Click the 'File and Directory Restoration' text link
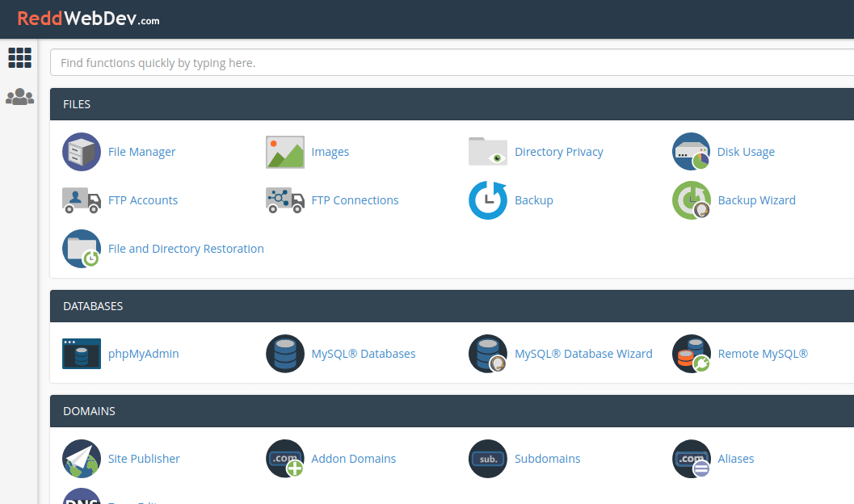Viewport: 854px width, 504px height. pos(186,249)
